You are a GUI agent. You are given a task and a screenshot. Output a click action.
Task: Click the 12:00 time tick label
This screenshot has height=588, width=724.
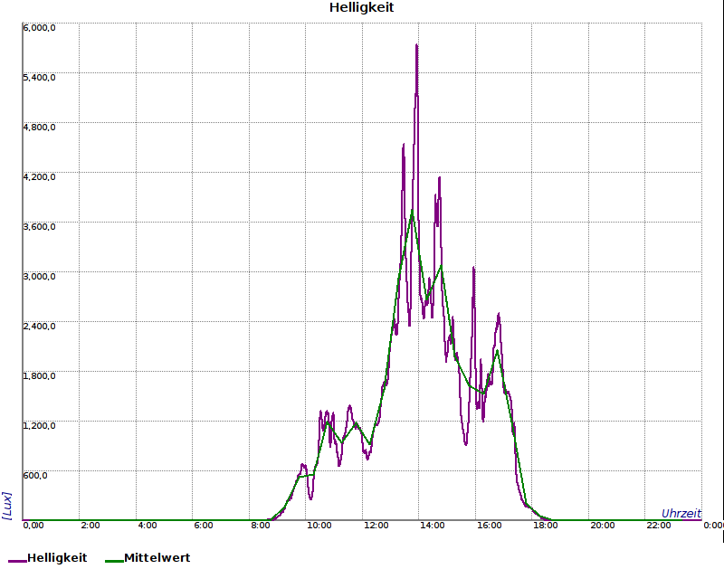tap(376, 526)
